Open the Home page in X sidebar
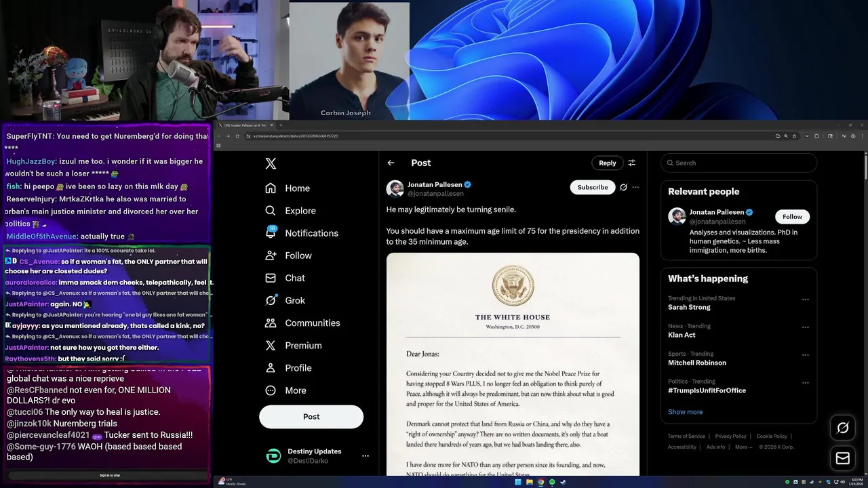The height and width of the screenshot is (488, 868). [x=288, y=188]
